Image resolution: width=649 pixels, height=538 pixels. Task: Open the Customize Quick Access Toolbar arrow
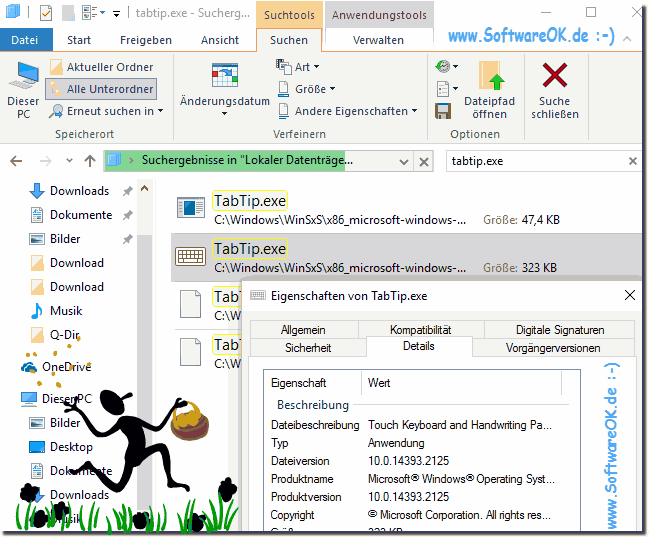click(x=117, y=14)
